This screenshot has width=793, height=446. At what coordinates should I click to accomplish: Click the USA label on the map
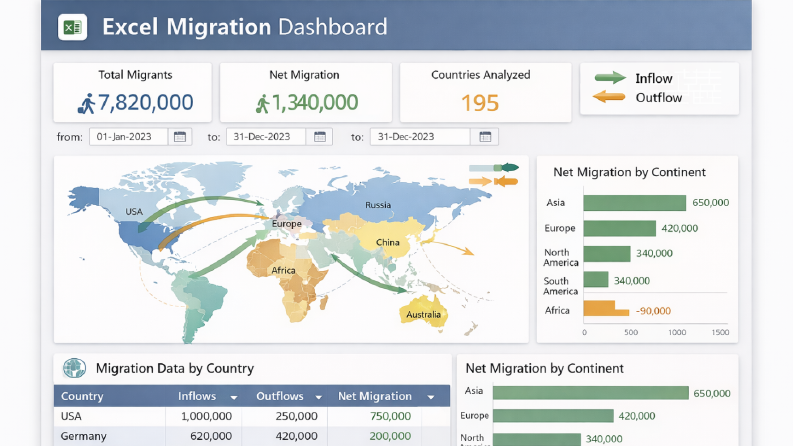[x=134, y=211]
